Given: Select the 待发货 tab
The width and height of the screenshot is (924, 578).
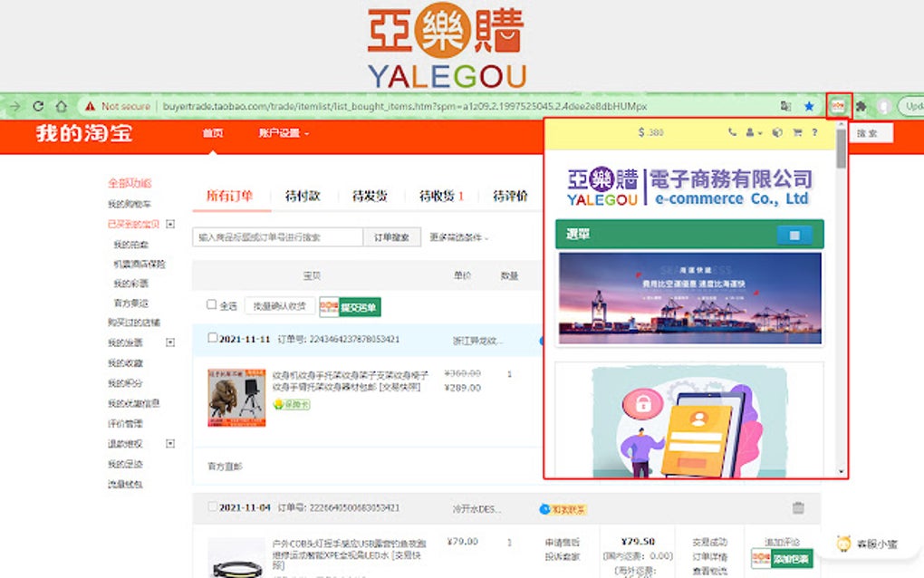Looking at the screenshot, I should (x=370, y=196).
